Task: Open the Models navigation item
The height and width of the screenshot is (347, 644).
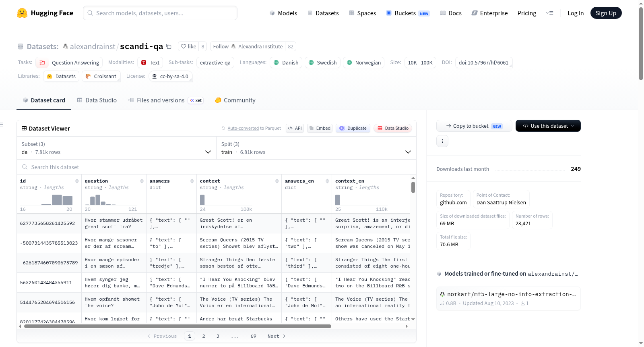Action: (x=283, y=13)
